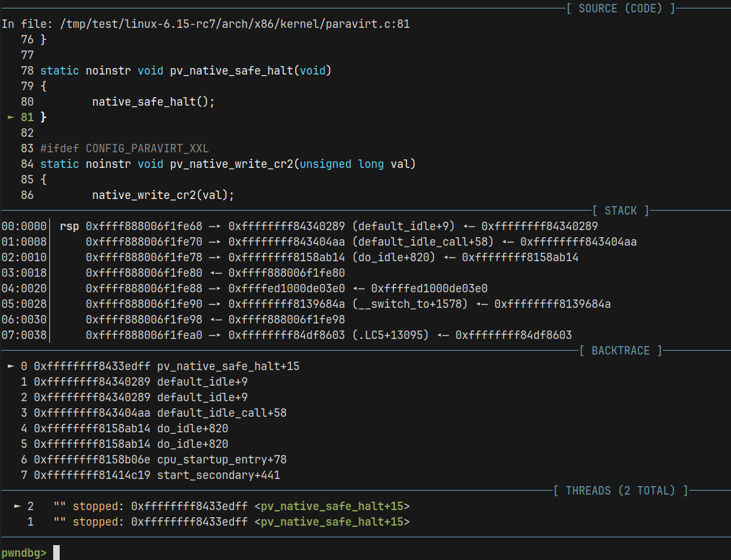The image size is (731, 560).
Task: Click the #ifdef CONFIG_PARAVIRT_XXL line
Action: coord(125,148)
